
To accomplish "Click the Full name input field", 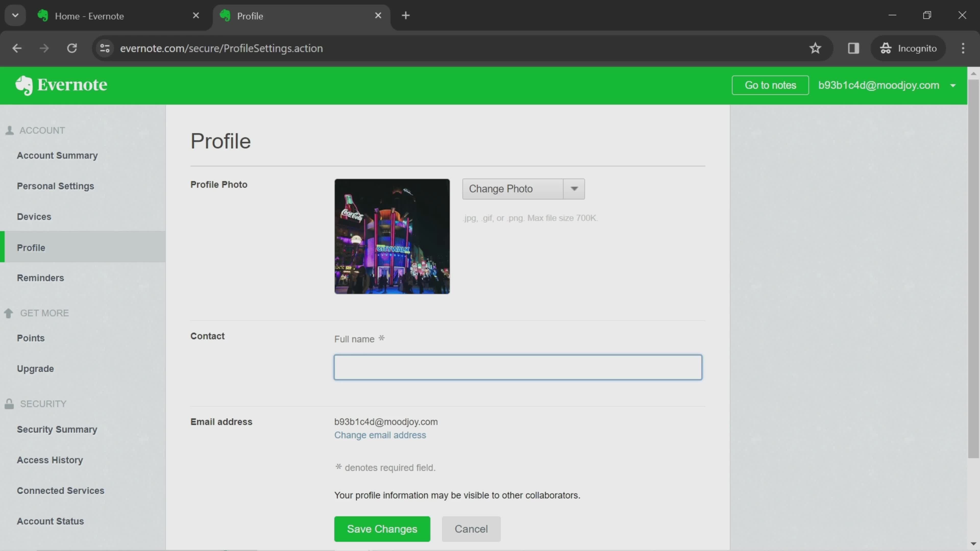I will (518, 367).
